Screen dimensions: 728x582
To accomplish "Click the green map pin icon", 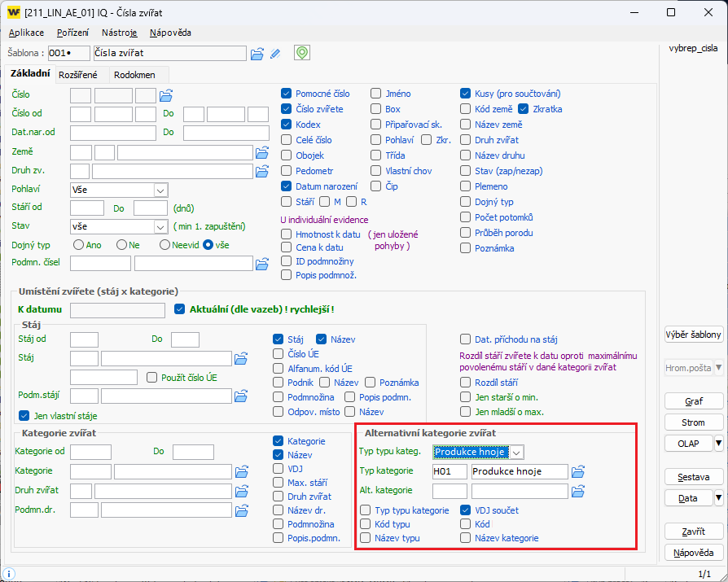I will click(x=302, y=54).
